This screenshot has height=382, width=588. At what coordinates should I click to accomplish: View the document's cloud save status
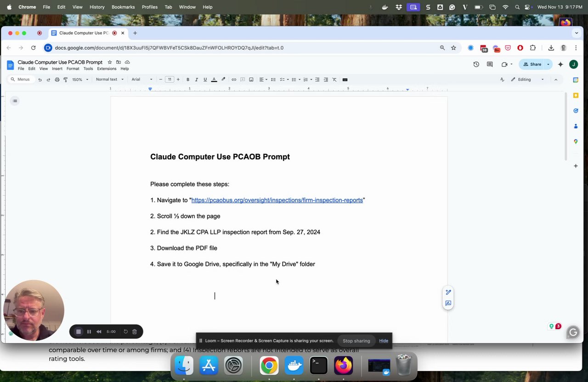[x=127, y=62]
